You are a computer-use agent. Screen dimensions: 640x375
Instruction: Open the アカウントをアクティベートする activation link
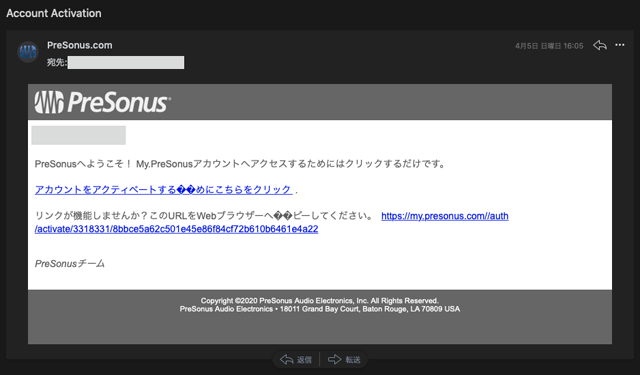coord(163,190)
